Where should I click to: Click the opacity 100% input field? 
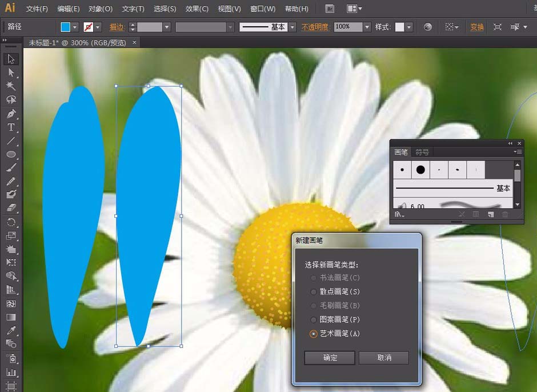[348, 27]
